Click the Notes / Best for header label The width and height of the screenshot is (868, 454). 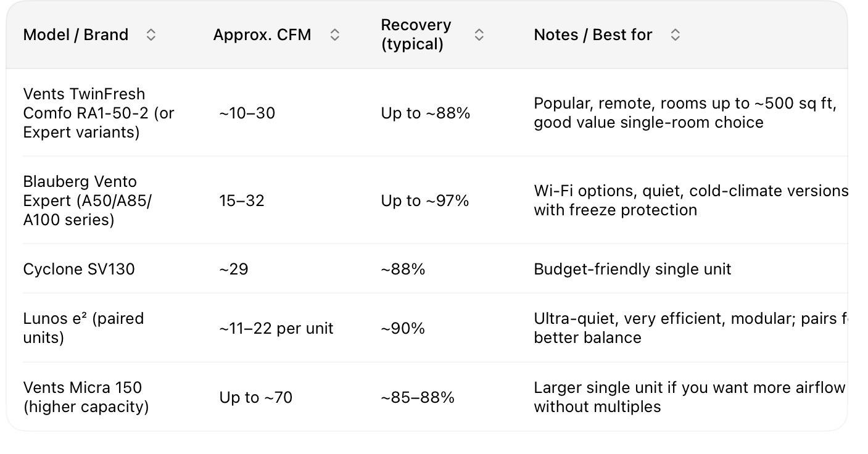pos(593,35)
